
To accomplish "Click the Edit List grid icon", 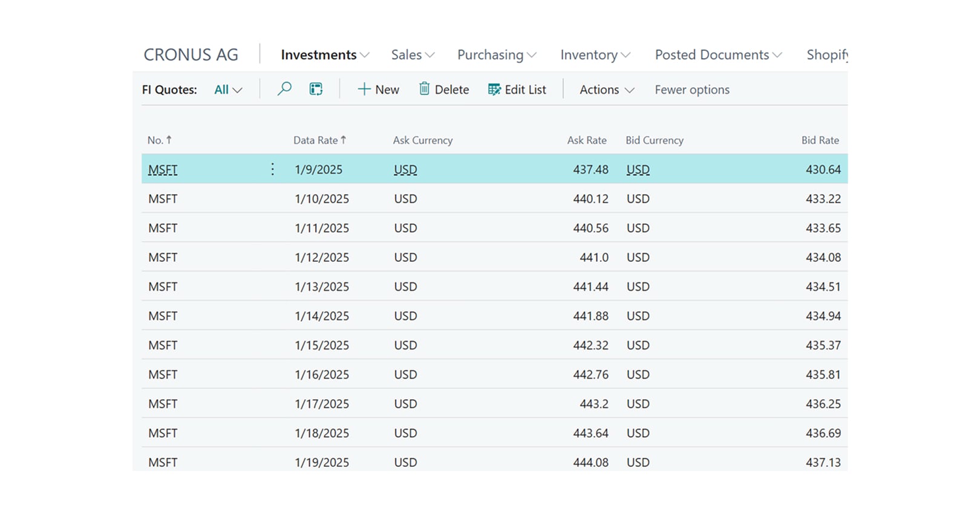I will (x=494, y=90).
